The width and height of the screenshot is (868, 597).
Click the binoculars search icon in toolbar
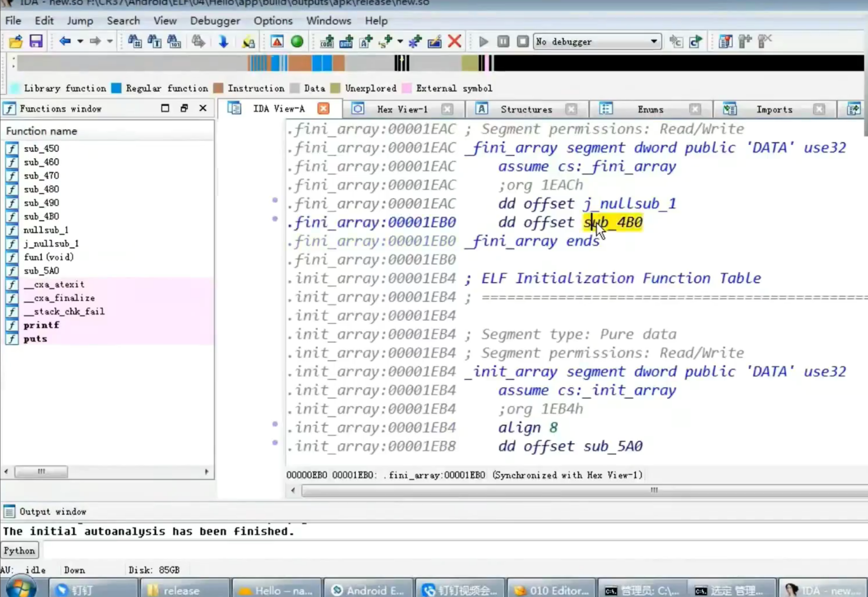click(x=134, y=42)
